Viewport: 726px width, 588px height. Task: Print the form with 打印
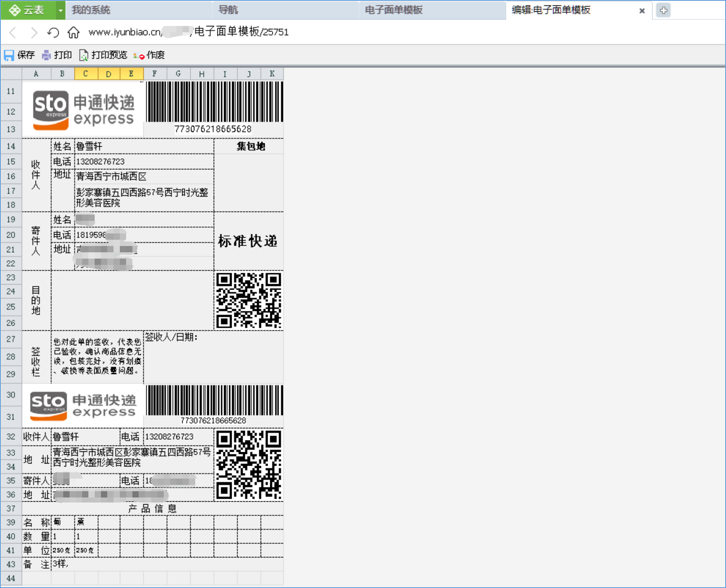[57, 55]
